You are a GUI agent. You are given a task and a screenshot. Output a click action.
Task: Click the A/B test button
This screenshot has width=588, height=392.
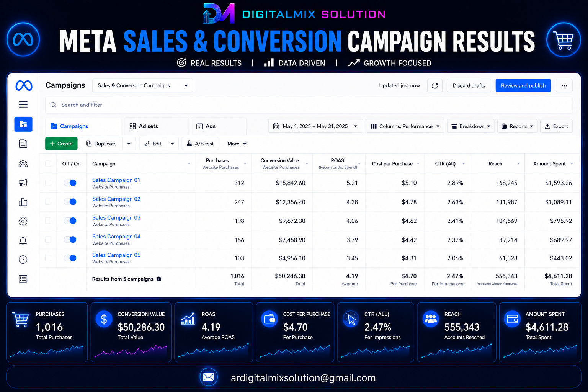(x=200, y=144)
